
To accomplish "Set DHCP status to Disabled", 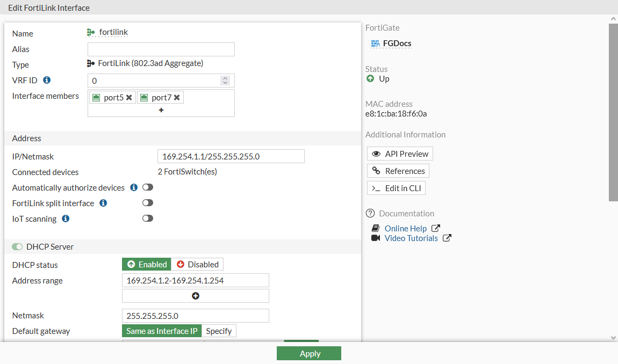I will tap(198, 264).
